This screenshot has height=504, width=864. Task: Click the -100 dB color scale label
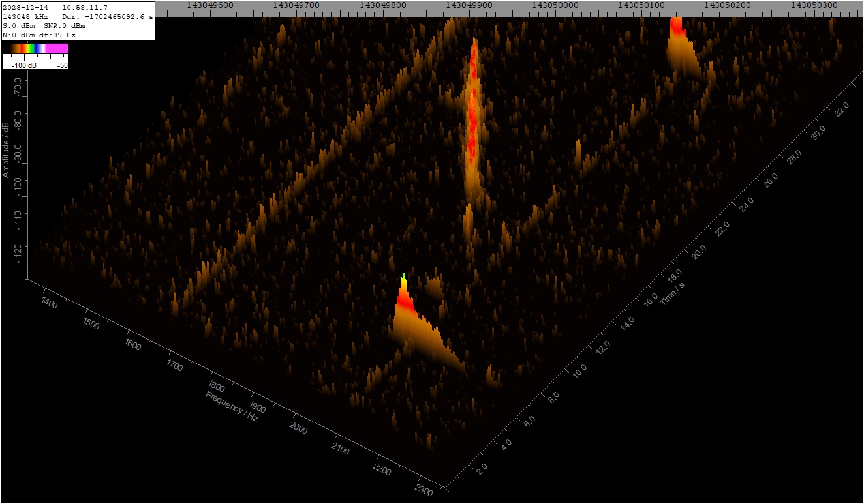[24, 65]
